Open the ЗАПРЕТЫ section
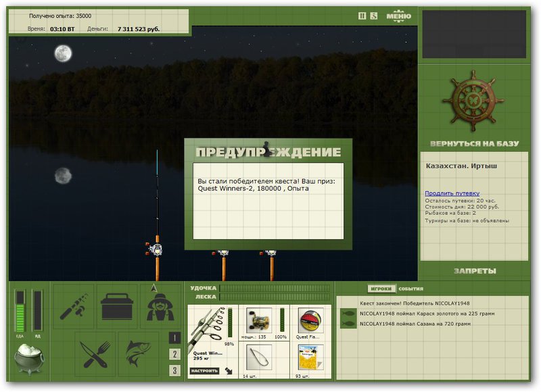 click(x=474, y=271)
